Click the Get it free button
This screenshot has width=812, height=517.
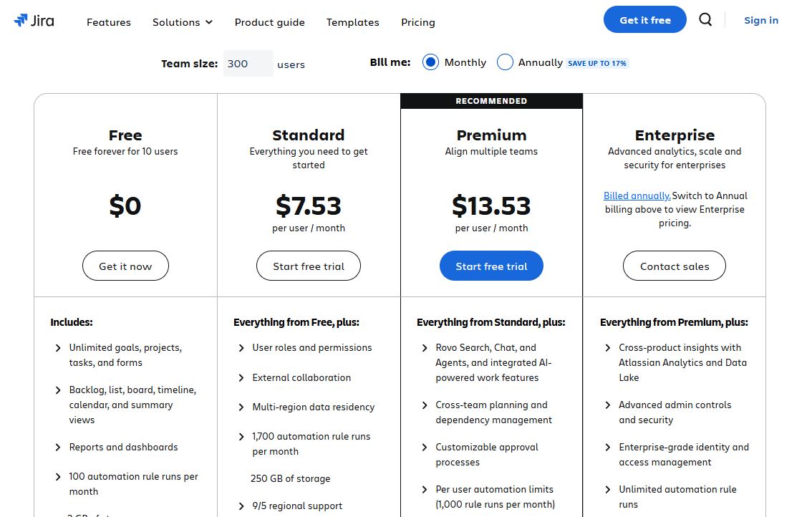644,19
